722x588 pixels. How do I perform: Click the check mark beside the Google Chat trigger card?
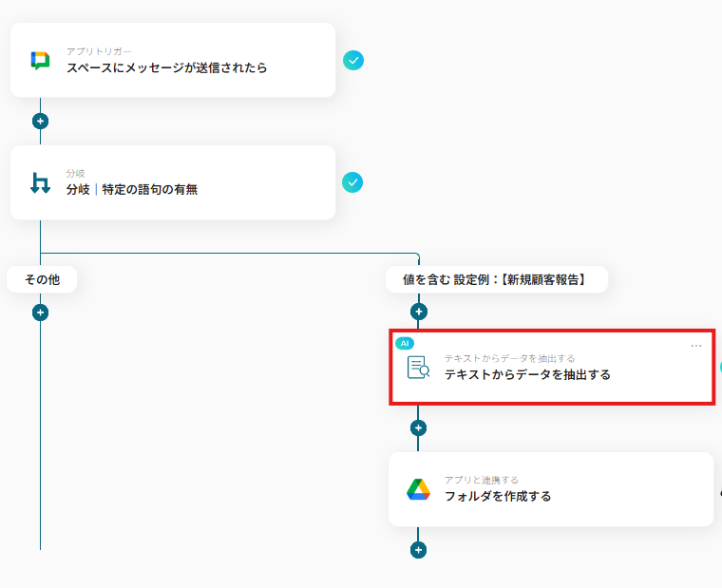click(353, 60)
